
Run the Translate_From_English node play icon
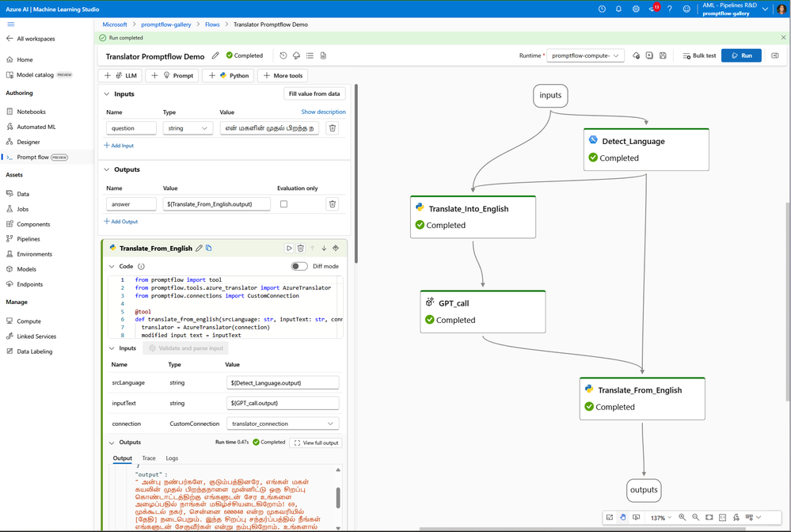pos(289,248)
